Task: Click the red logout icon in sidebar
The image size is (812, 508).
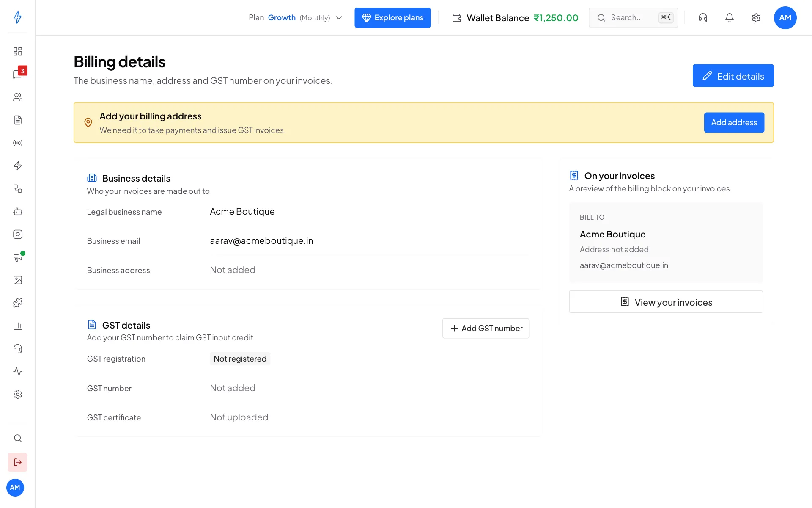Action: pos(17,462)
